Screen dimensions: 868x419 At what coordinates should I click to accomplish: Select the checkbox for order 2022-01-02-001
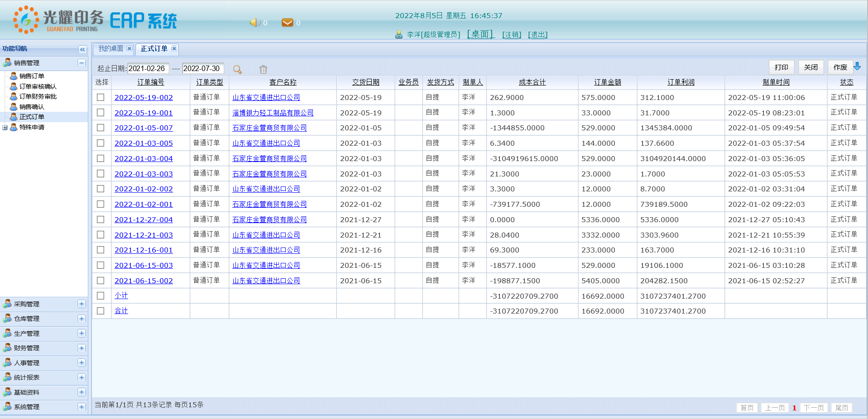[x=101, y=204]
